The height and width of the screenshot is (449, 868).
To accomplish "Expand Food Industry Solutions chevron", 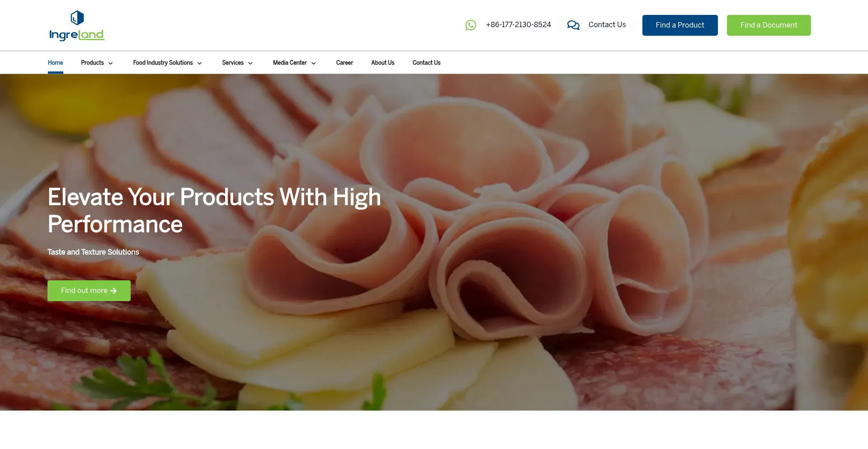I will (x=199, y=63).
